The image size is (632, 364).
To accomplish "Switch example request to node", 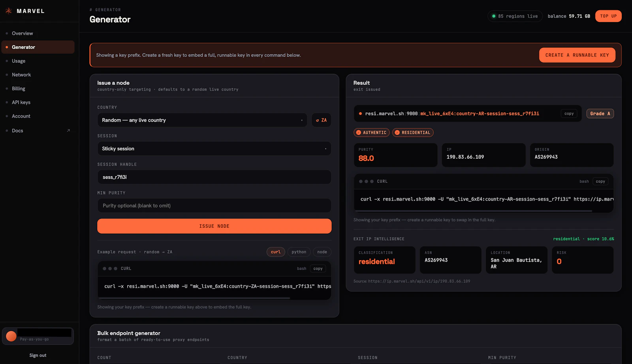I will pyautogui.click(x=322, y=252).
